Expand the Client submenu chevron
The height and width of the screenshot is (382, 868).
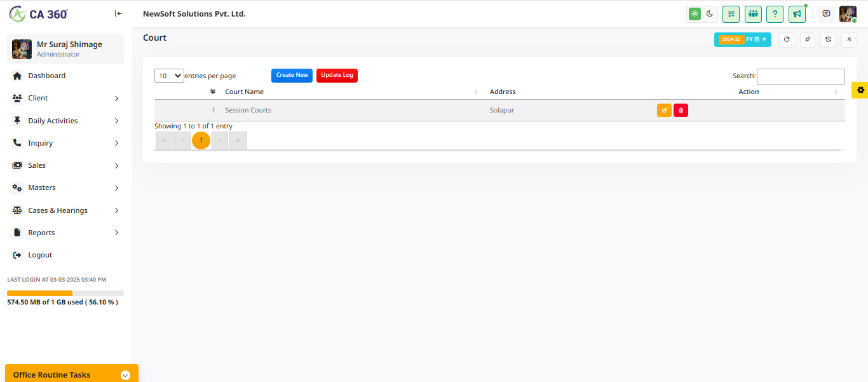pos(116,99)
